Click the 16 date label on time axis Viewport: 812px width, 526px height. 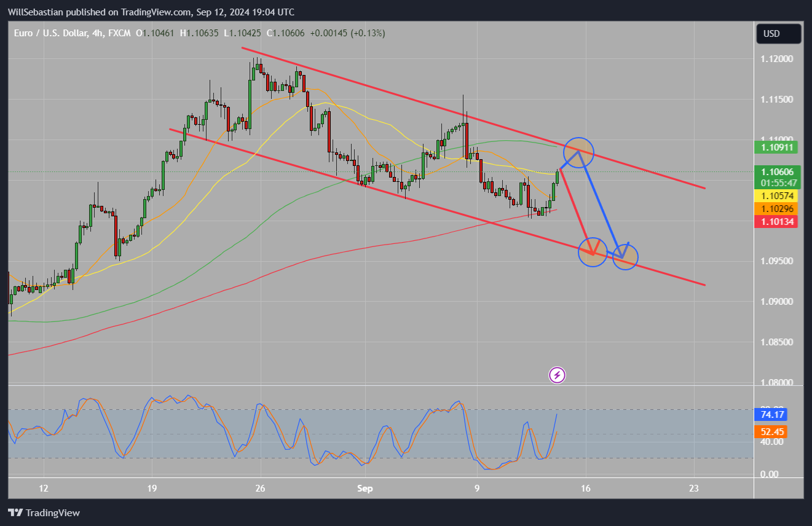tap(586, 489)
